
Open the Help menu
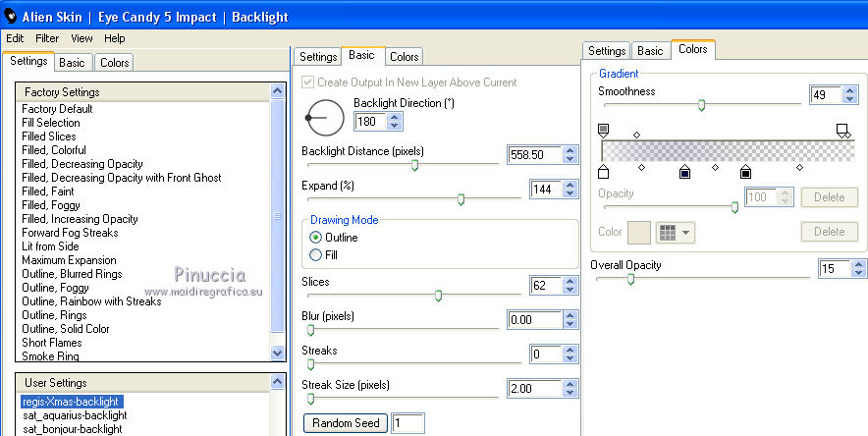tap(115, 38)
